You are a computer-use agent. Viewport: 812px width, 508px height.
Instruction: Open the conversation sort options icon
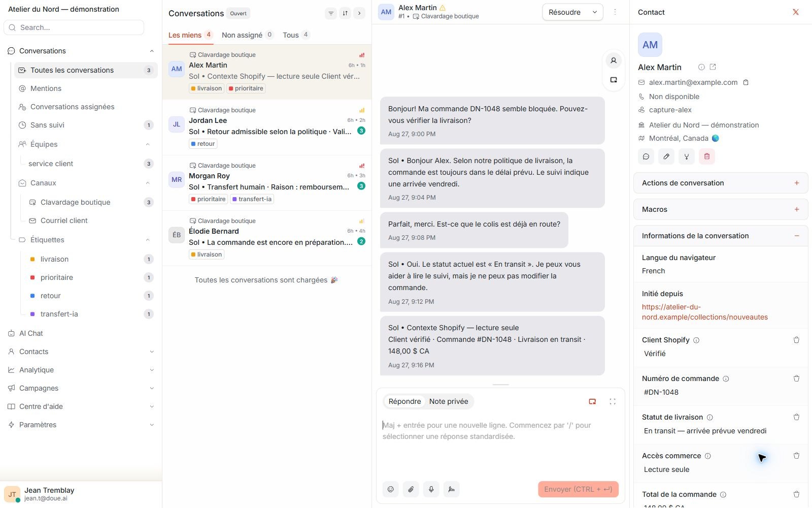pyautogui.click(x=345, y=13)
